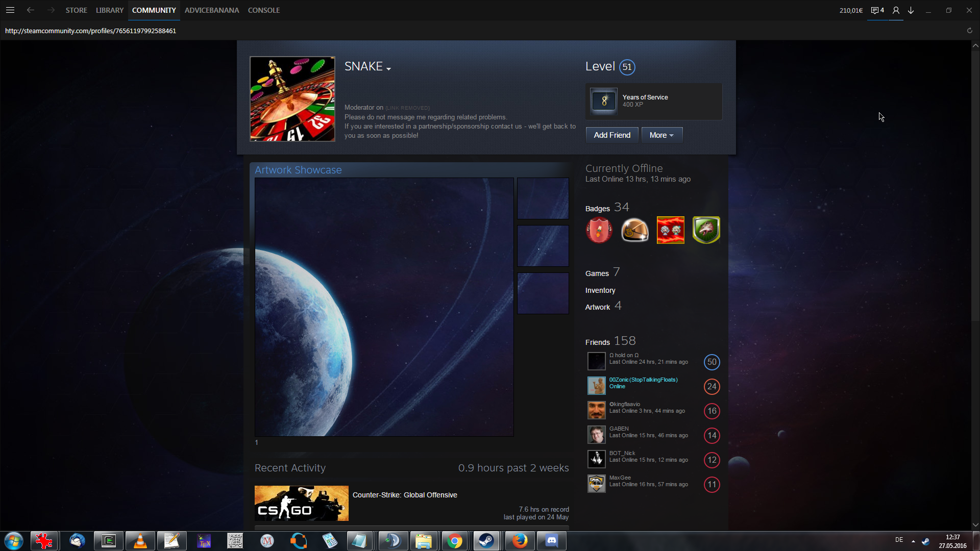The image size is (980, 551).
Task: Open the first small artwork thumbnail
Action: pos(543,198)
